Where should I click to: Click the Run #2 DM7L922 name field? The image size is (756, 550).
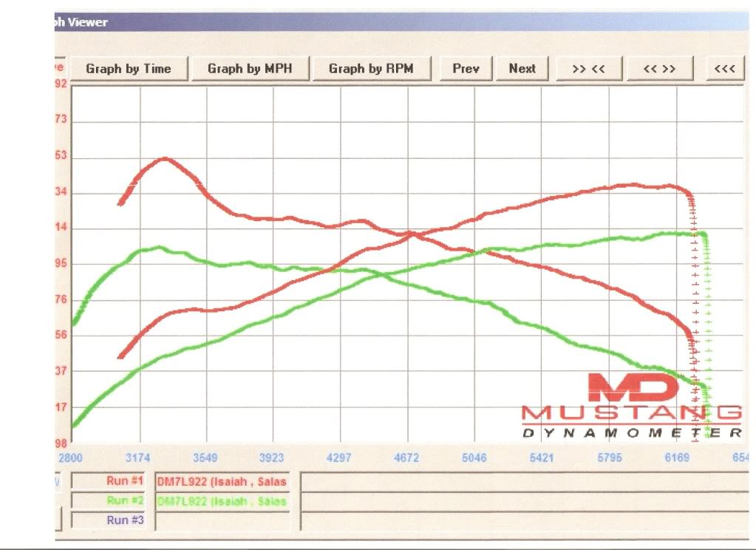pos(221,501)
